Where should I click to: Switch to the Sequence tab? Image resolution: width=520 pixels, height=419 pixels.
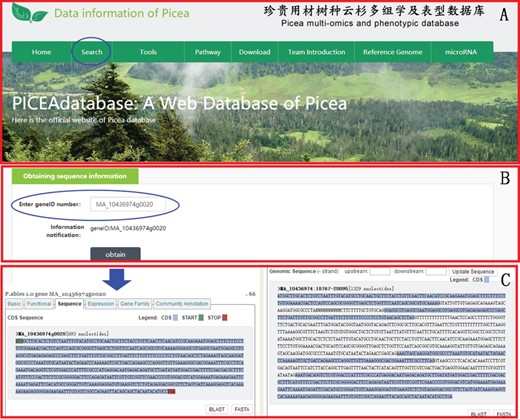pyautogui.click(x=69, y=304)
